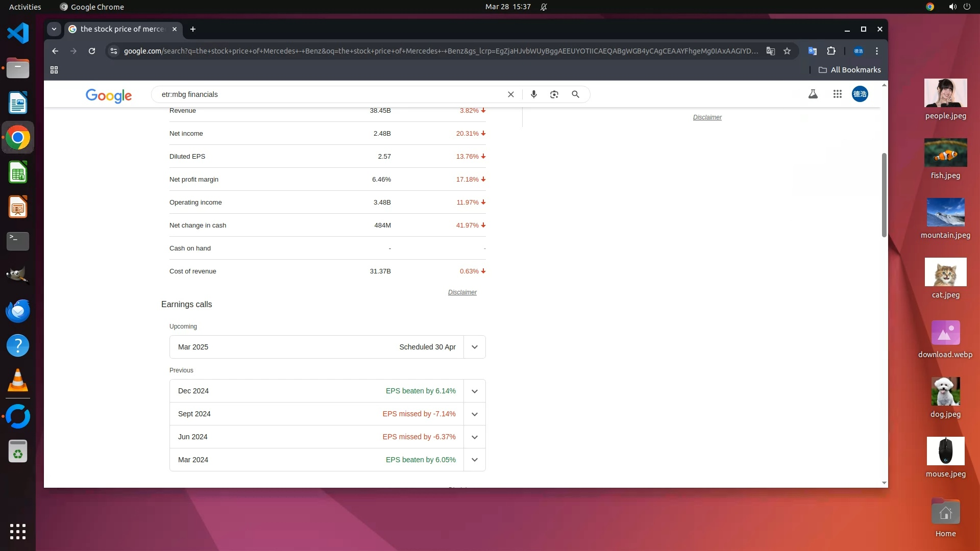Clear the search box text

pyautogui.click(x=510, y=94)
